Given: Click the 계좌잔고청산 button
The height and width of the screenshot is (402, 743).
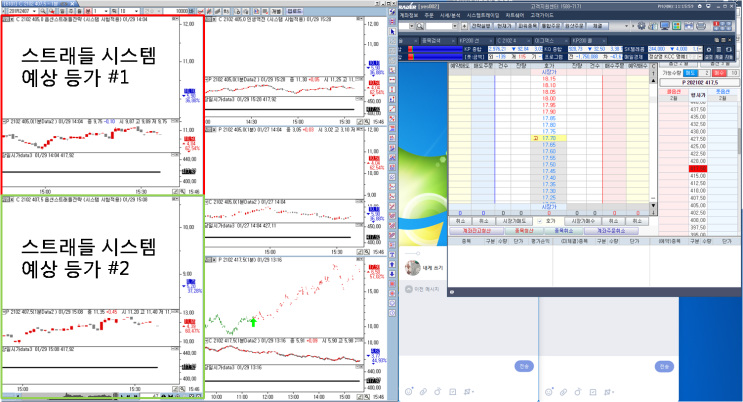Looking at the screenshot, I should click(477, 231).
